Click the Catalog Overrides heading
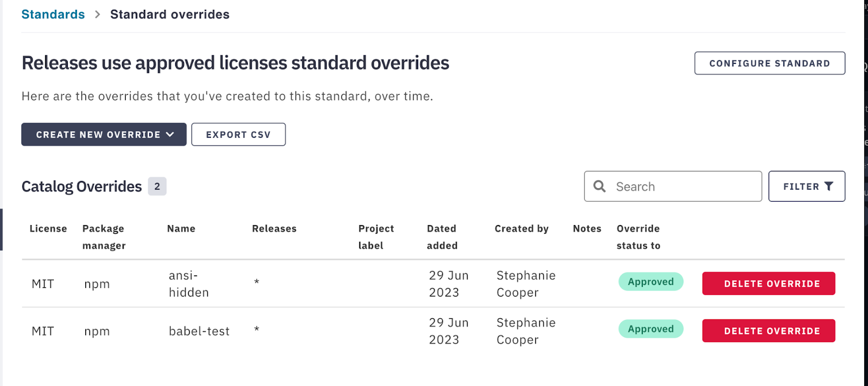Image resolution: width=868 pixels, height=386 pixels. tap(82, 186)
